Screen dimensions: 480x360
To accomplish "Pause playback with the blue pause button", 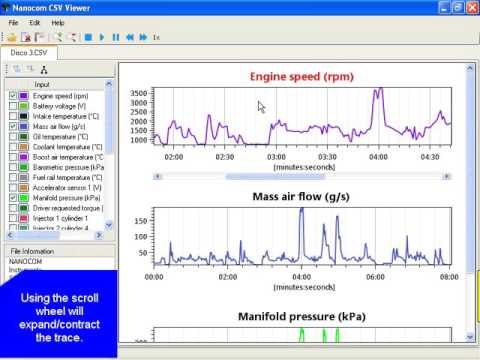I will coord(116,37).
